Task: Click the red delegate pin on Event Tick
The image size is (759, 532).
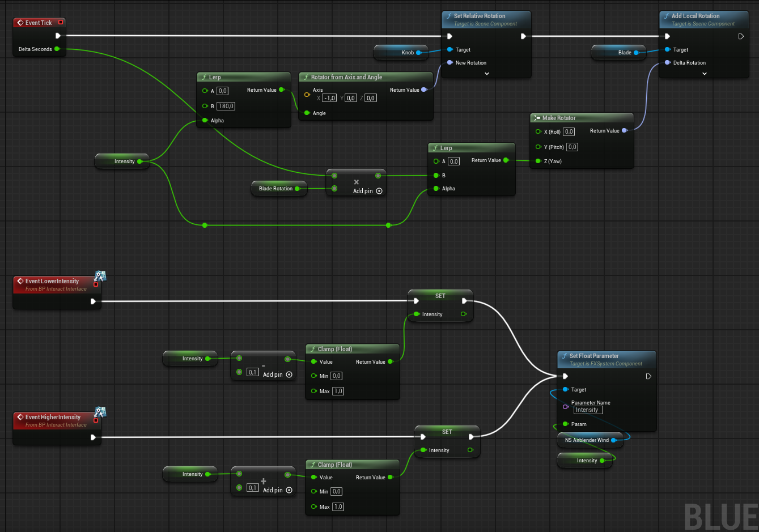Action: click(61, 23)
